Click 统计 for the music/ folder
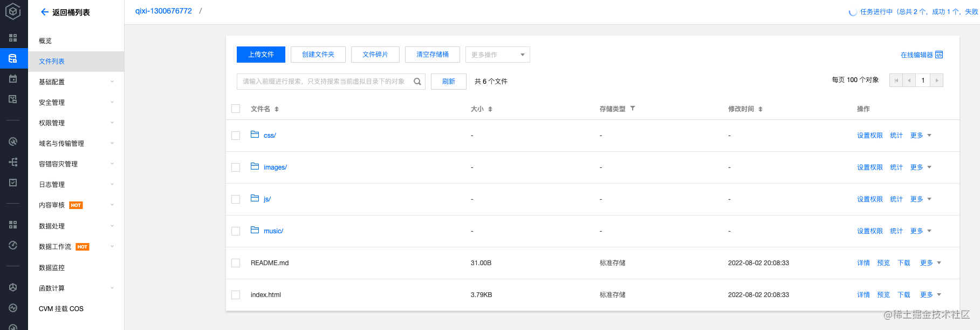 [x=896, y=231]
